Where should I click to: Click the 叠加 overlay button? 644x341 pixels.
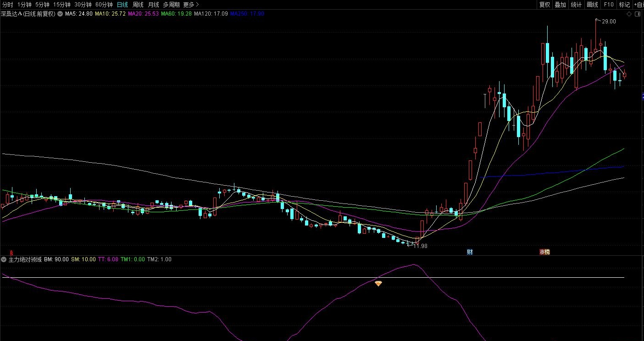pos(560,5)
